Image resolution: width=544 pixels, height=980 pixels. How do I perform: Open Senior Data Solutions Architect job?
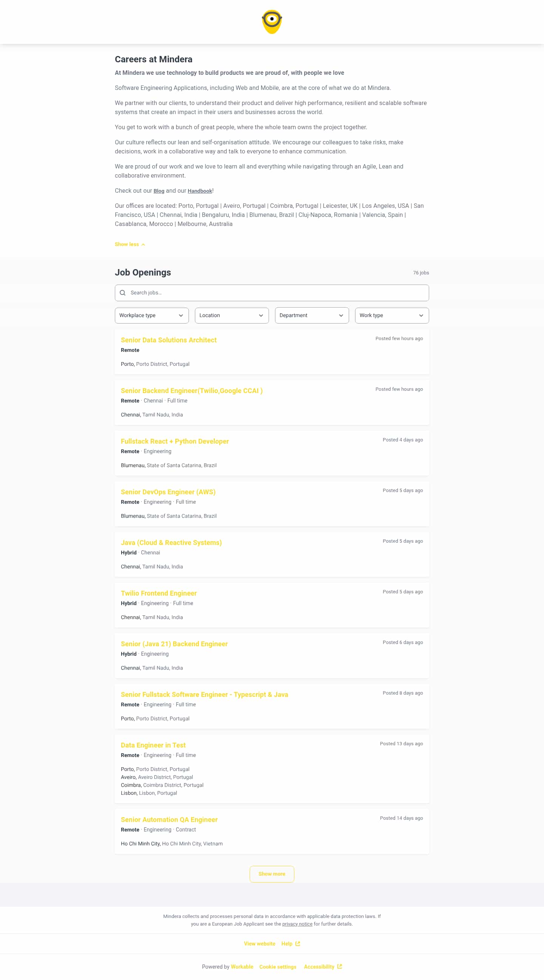coord(169,340)
